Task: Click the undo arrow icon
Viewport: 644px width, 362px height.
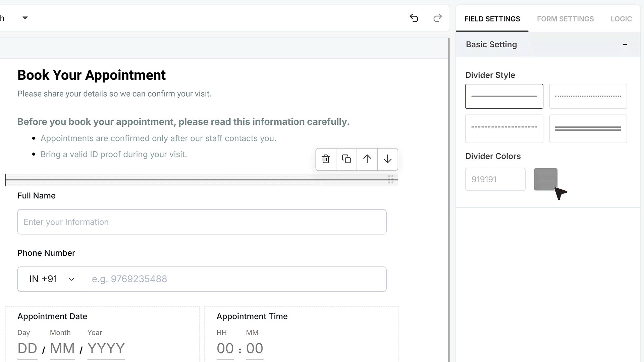Action: [414, 18]
